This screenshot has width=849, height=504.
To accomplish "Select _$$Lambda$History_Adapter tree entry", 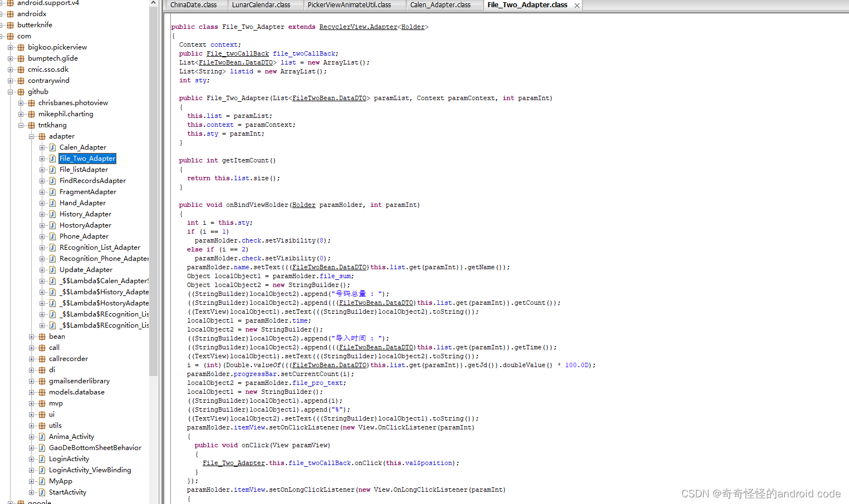I will tap(104, 292).
